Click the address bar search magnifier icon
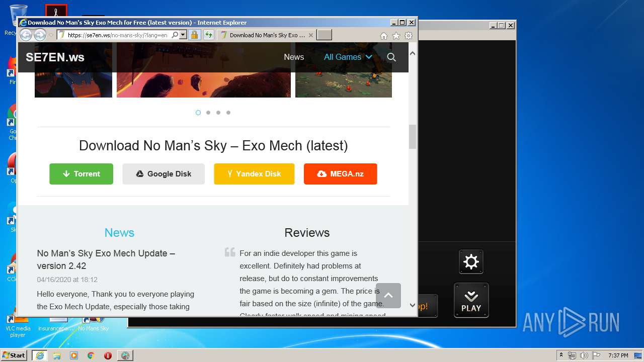 coord(175,35)
